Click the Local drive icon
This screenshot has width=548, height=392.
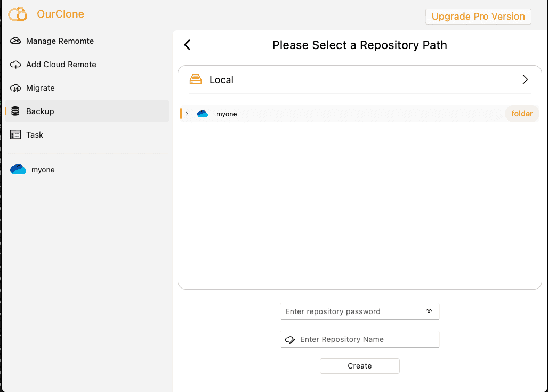196,79
